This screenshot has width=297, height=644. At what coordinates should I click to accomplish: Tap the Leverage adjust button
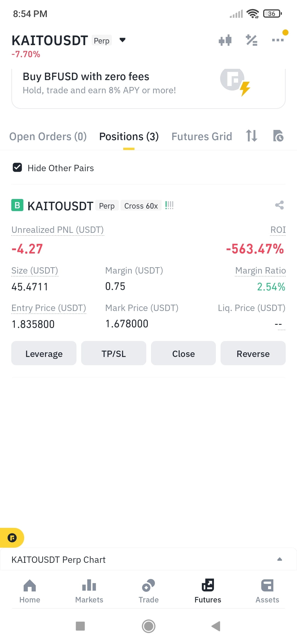pyautogui.click(x=44, y=353)
